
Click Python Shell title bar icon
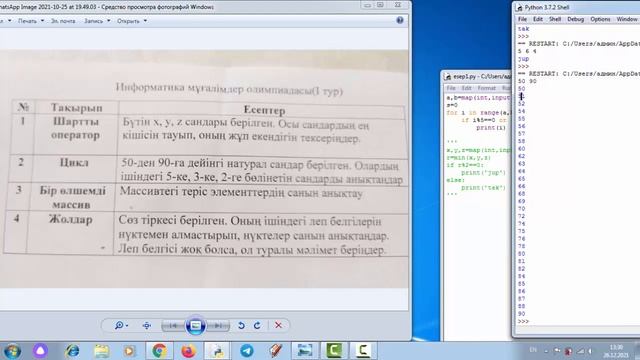[519, 7]
